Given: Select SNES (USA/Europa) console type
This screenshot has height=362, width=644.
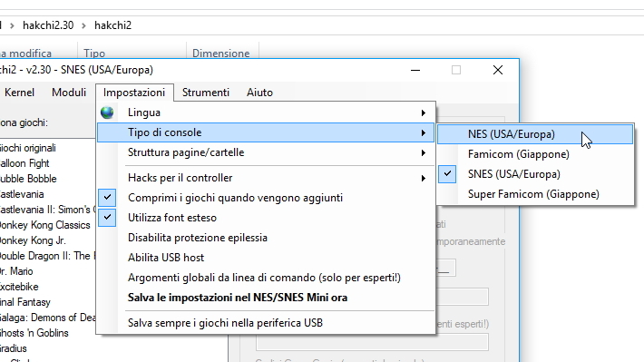Looking at the screenshot, I should pyautogui.click(x=535, y=174).
